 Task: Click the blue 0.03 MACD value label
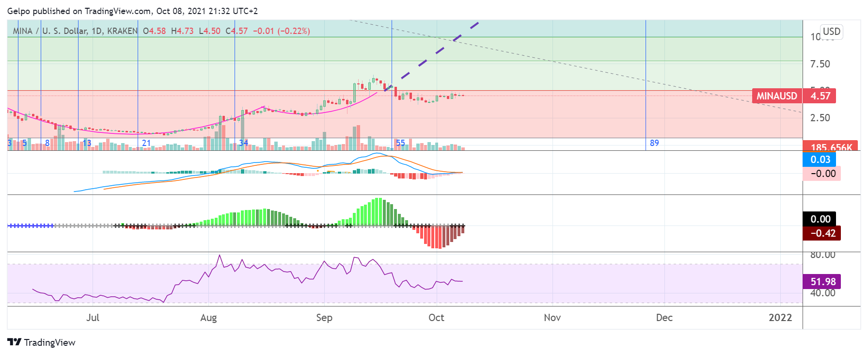coord(820,160)
